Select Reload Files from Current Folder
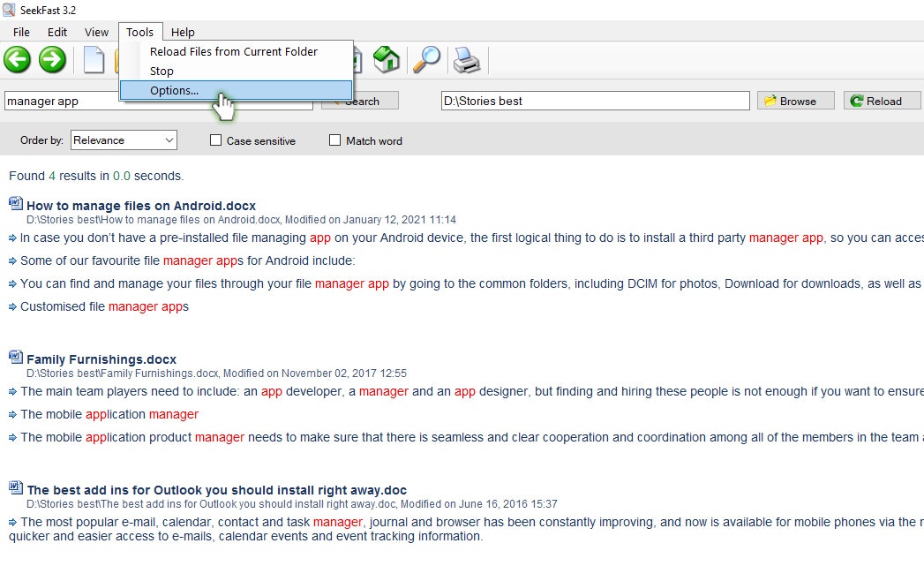 click(x=236, y=51)
